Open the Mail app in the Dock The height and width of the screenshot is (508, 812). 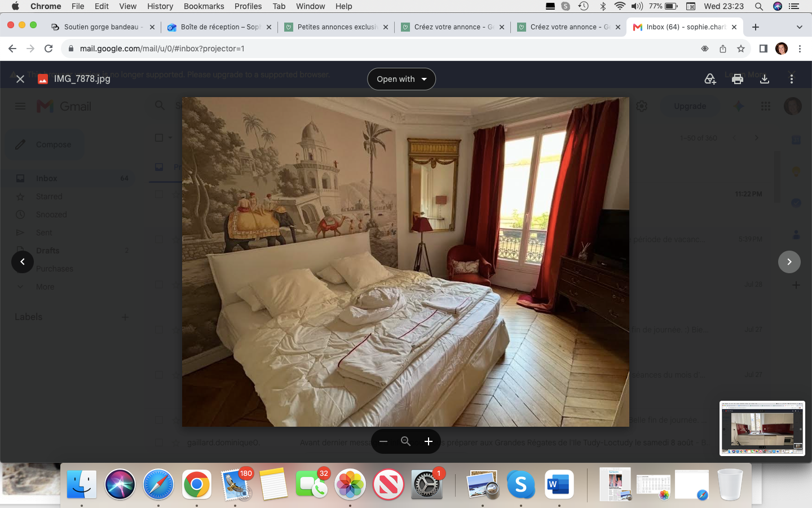(x=235, y=484)
